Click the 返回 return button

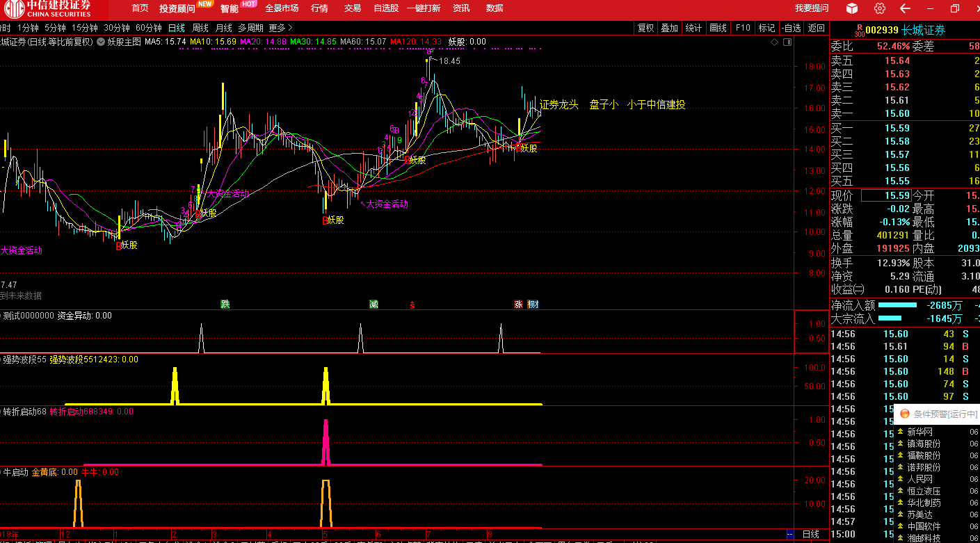(x=816, y=29)
